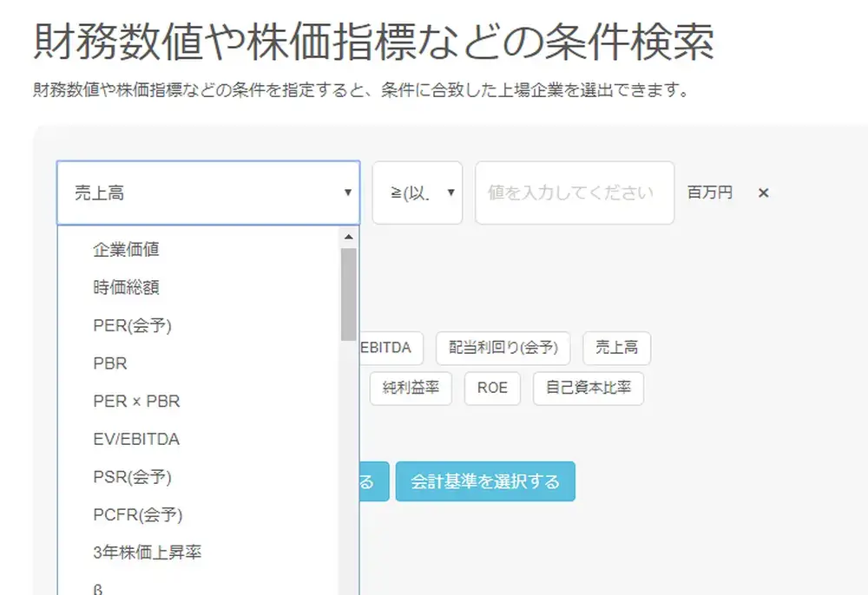Image resolution: width=868 pixels, height=595 pixels.
Task: Open the 売上高 condition dropdown
Action: tap(208, 193)
